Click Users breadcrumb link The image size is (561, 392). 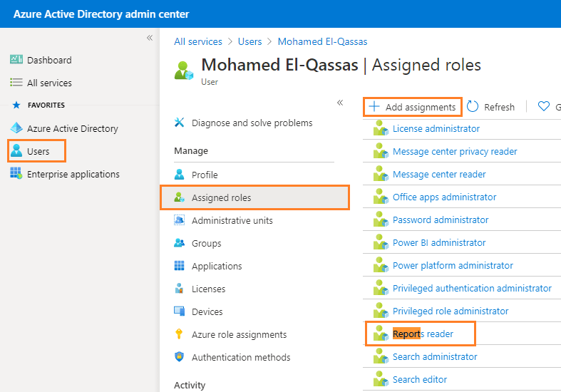pyautogui.click(x=250, y=41)
